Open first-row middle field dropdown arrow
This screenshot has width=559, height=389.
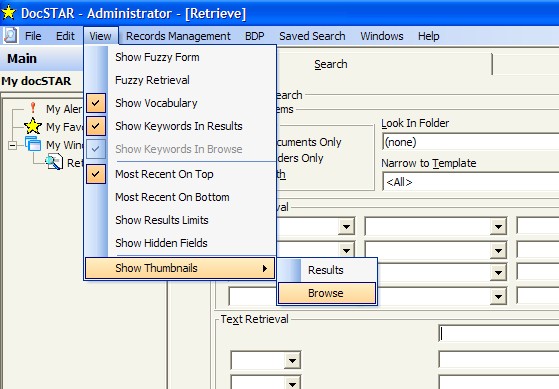[x=498, y=226]
